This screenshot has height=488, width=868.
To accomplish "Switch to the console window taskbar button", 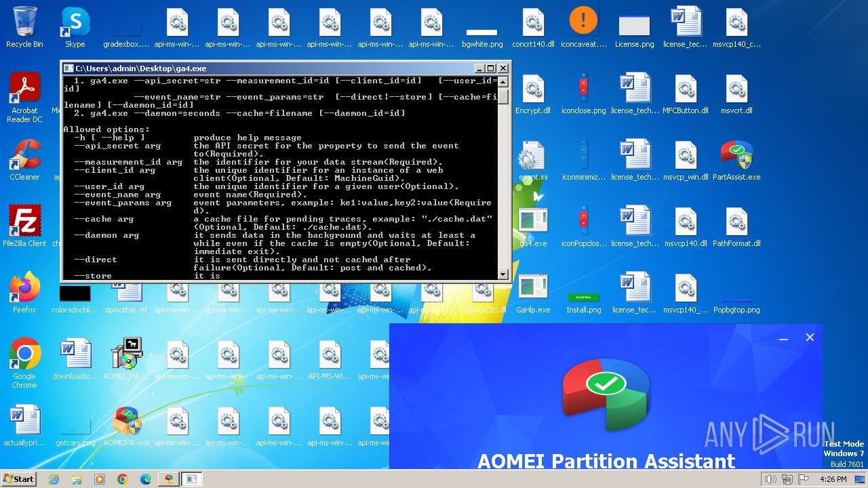I will (192, 479).
